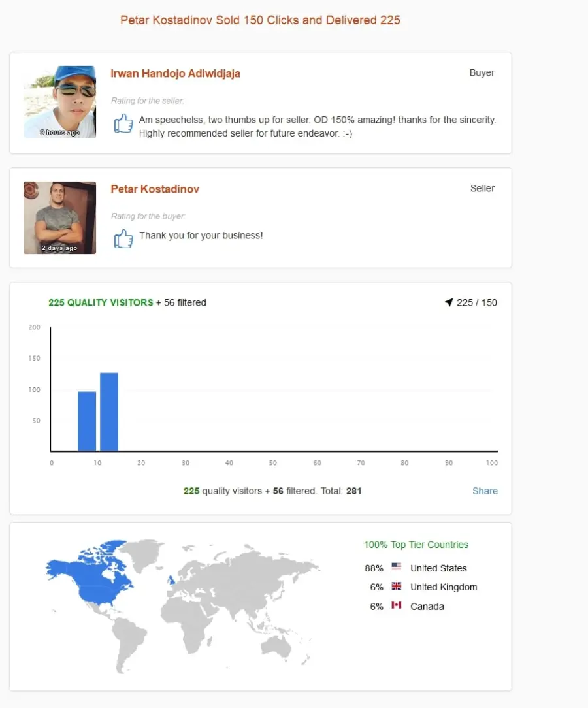Click thumbs-up icon on buyer's review
Screen dimensions: 588x708
click(123, 123)
